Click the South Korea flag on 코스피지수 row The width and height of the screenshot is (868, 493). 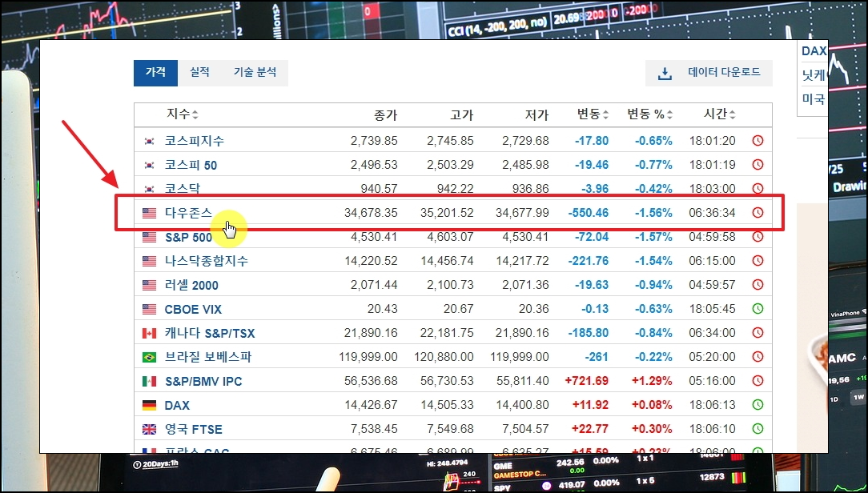pyautogui.click(x=149, y=141)
